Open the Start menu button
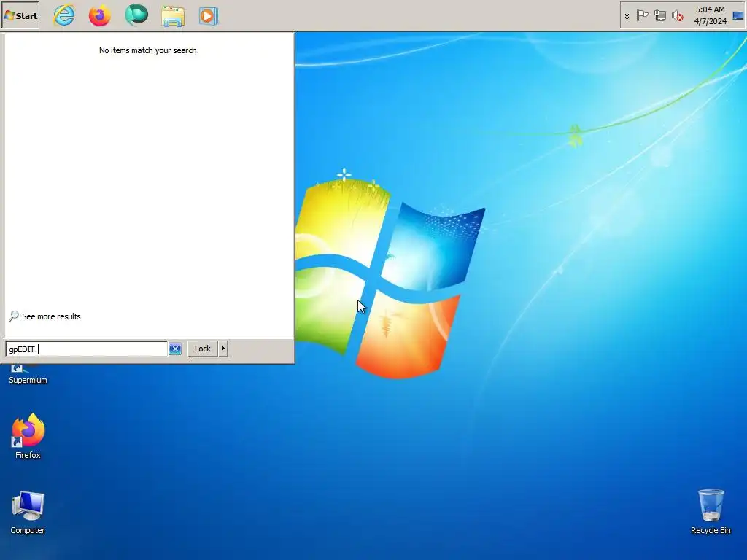747x560 pixels. 20,16
